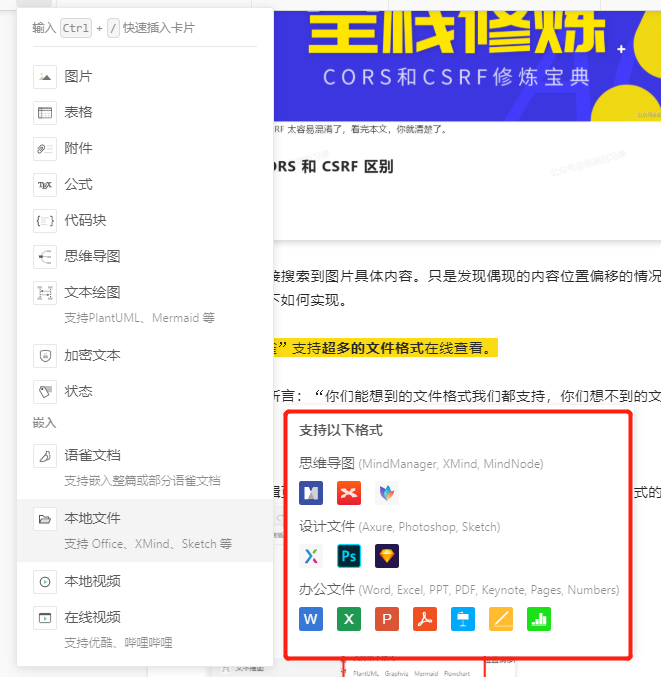Viewport: 661px width, 677px height.
Task: Click the 支持嵌入整篇或部分语雀文档 description
Action: (142, 481)
